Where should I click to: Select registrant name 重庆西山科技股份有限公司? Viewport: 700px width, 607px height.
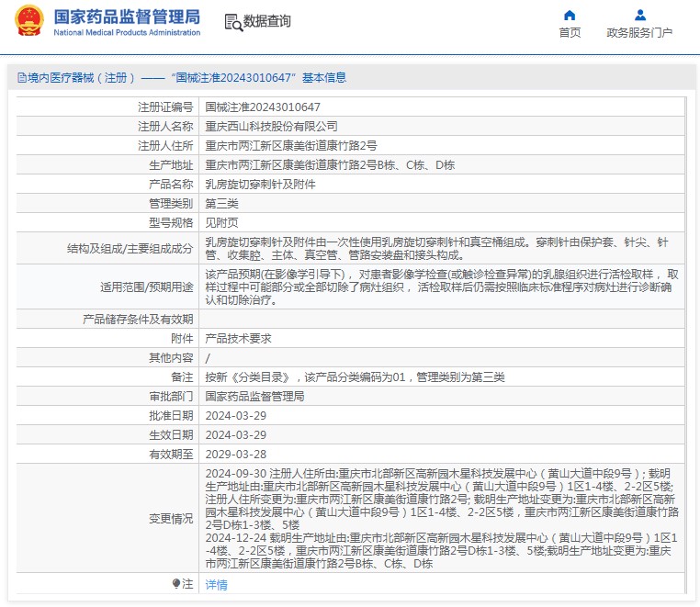click(271, 127)
